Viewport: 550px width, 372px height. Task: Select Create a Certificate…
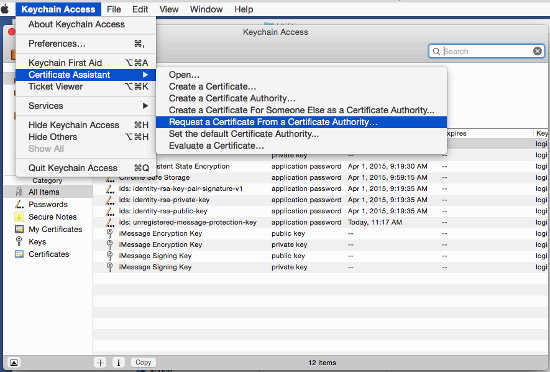pos(302,87)
